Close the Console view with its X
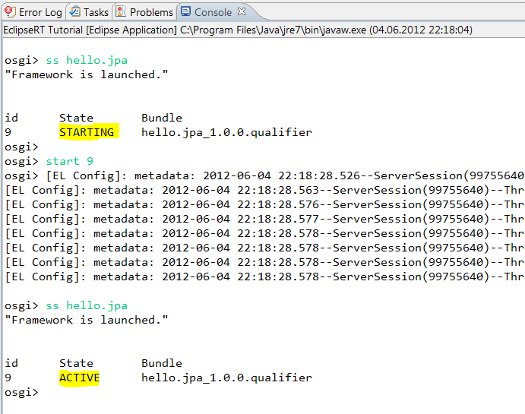 (x=242, y=12)
